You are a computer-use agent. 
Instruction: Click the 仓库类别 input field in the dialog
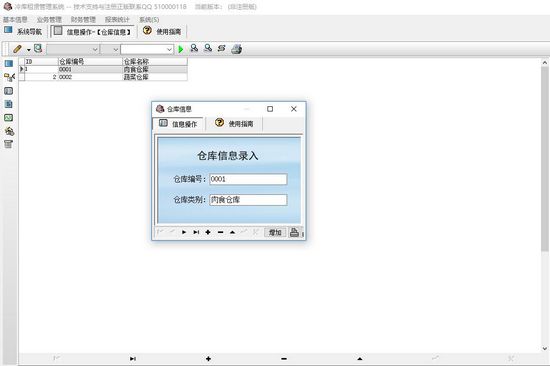248,200
